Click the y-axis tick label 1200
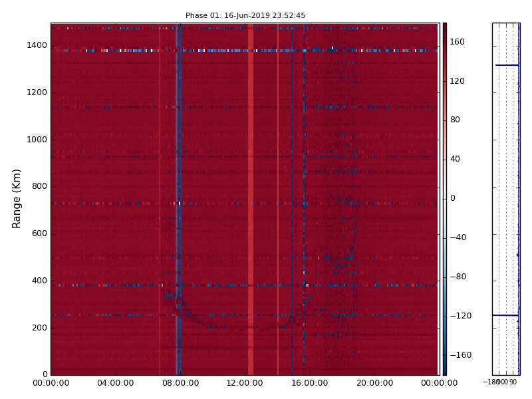The width and height of the screenshot is (532, 399). tap(37, 92)
